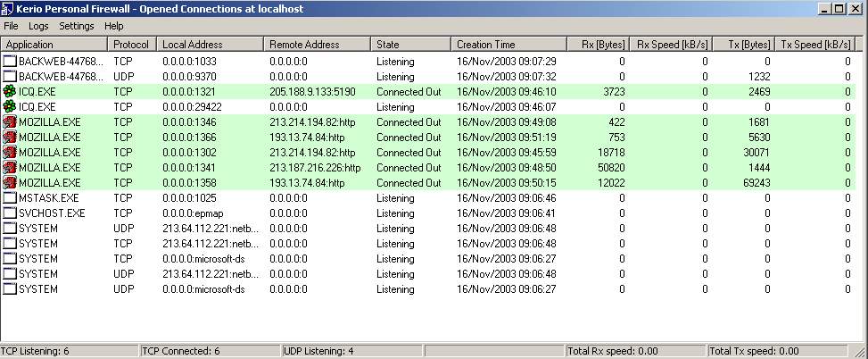This screenshot has height=359, width=868.
Task: Click the ICQ flower icon for listening port 29422
Action: point(10,107)
